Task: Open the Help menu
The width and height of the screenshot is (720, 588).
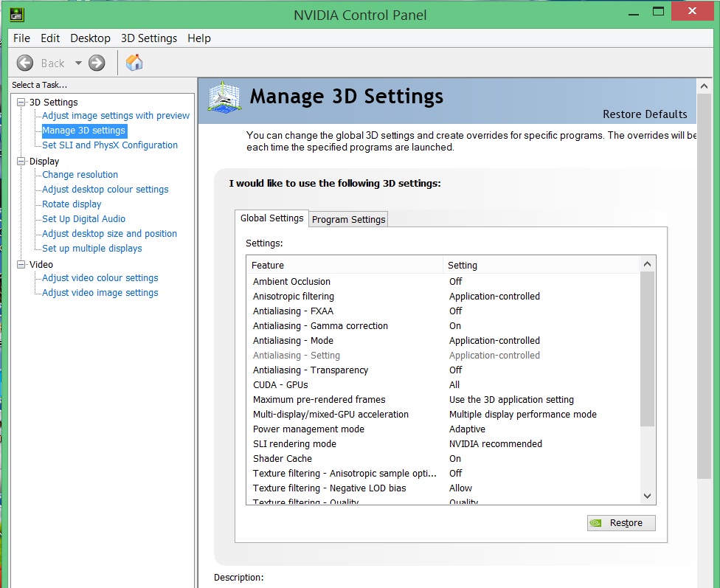Action: pos(199,38)
